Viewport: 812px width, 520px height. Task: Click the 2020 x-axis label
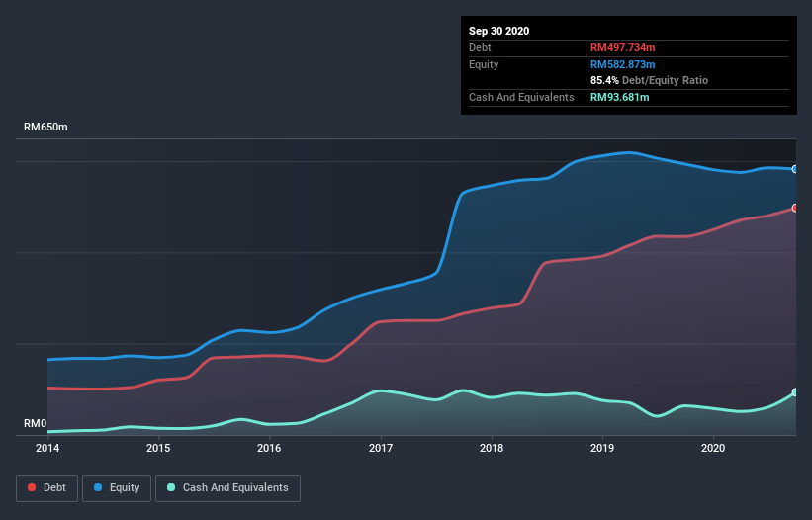[x=713, y=448]
